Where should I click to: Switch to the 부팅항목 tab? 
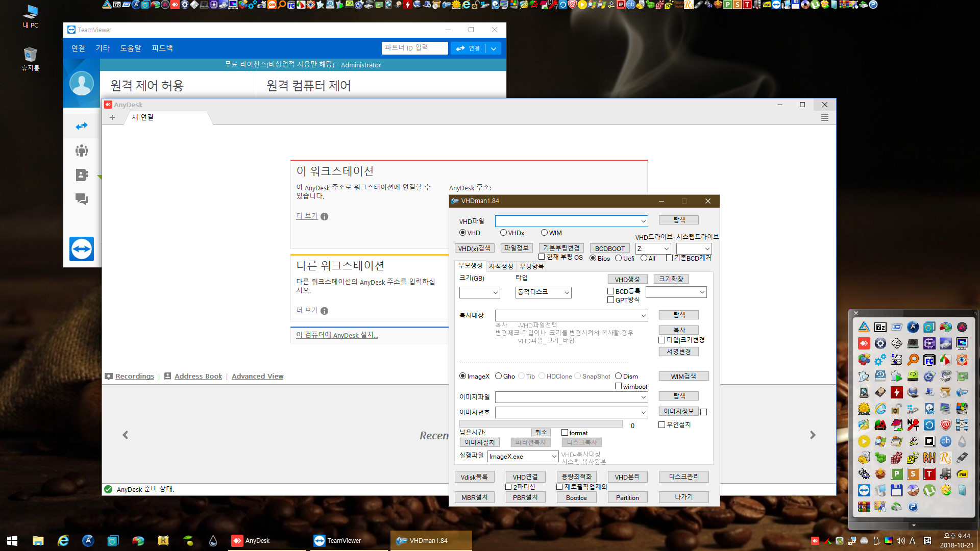click(531, 266)
